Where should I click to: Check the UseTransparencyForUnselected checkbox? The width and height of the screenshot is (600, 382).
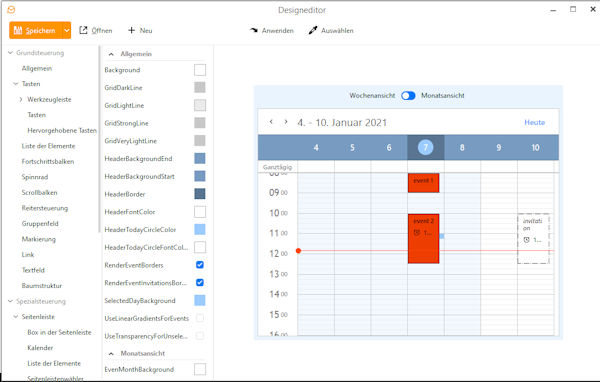pyautogui.click(x=200, y=336)
